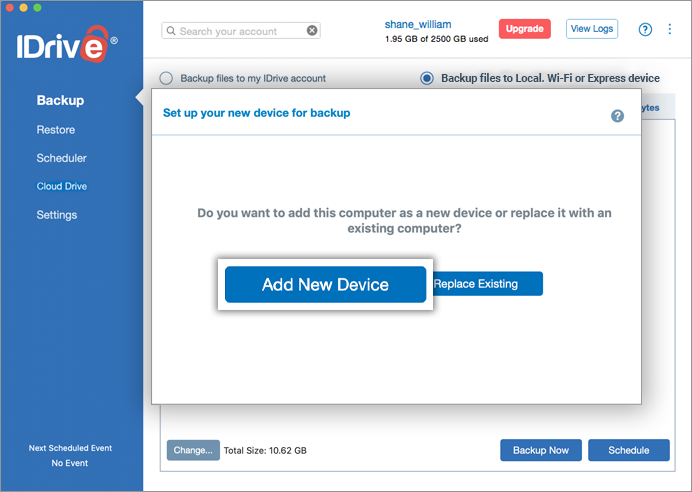The height and width of the screenshot is (492, 692).
Task: Open Settings in sidebar
Action: (x=56, y=215)
